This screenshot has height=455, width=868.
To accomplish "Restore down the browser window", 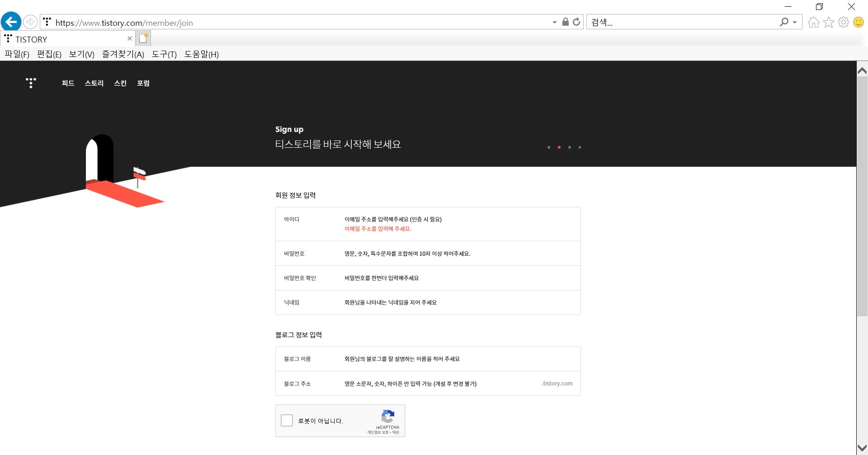I will point(819,7).
